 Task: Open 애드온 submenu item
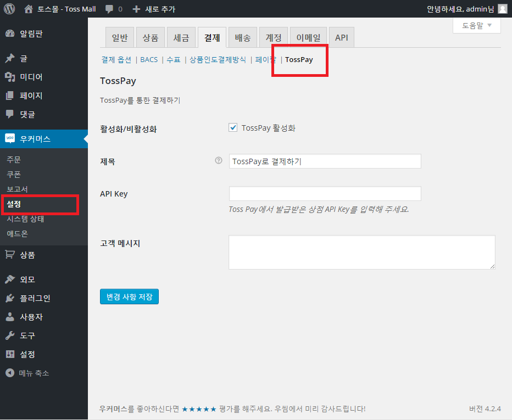coord(18,234)
